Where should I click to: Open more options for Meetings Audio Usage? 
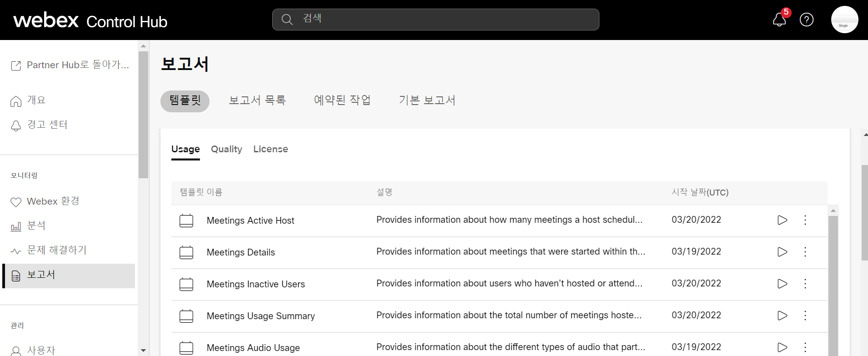click(x=805, y=347)
